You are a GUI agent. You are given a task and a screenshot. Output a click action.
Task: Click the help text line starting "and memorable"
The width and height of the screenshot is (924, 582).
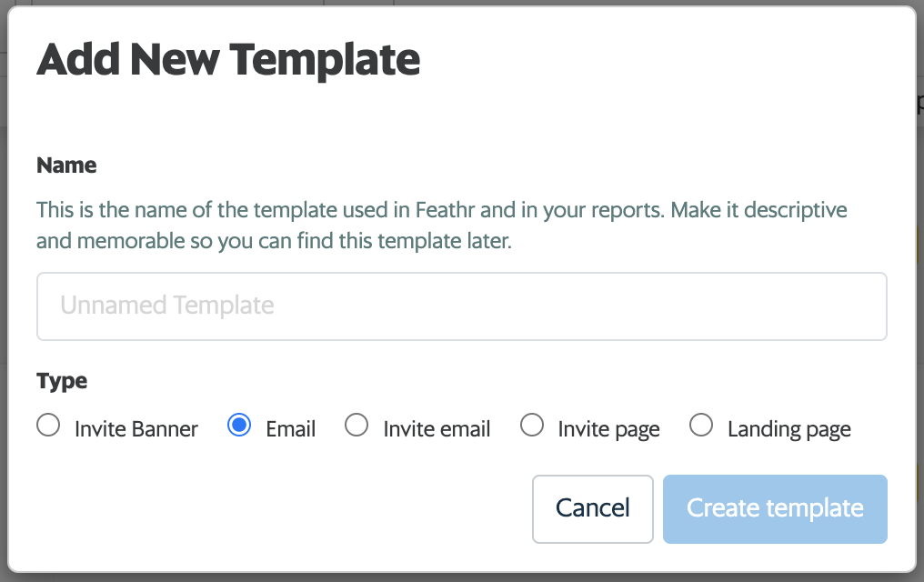pyautogui.click(x=275, y=243)
